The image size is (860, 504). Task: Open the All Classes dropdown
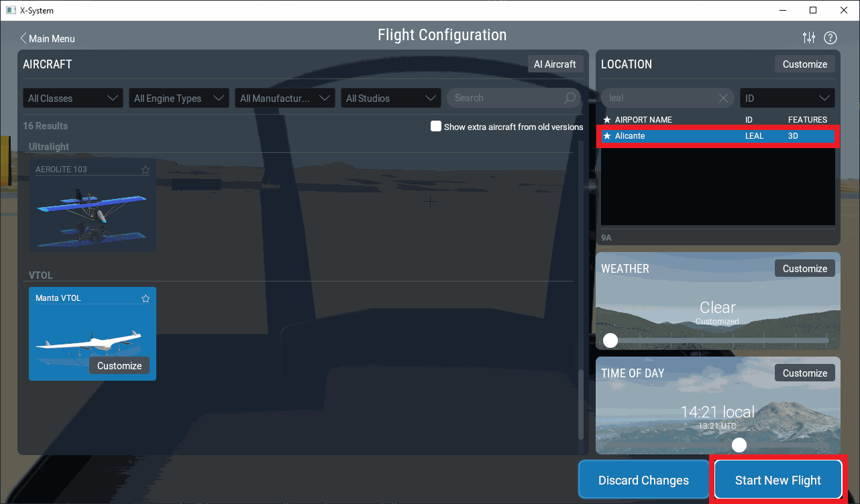73,98
